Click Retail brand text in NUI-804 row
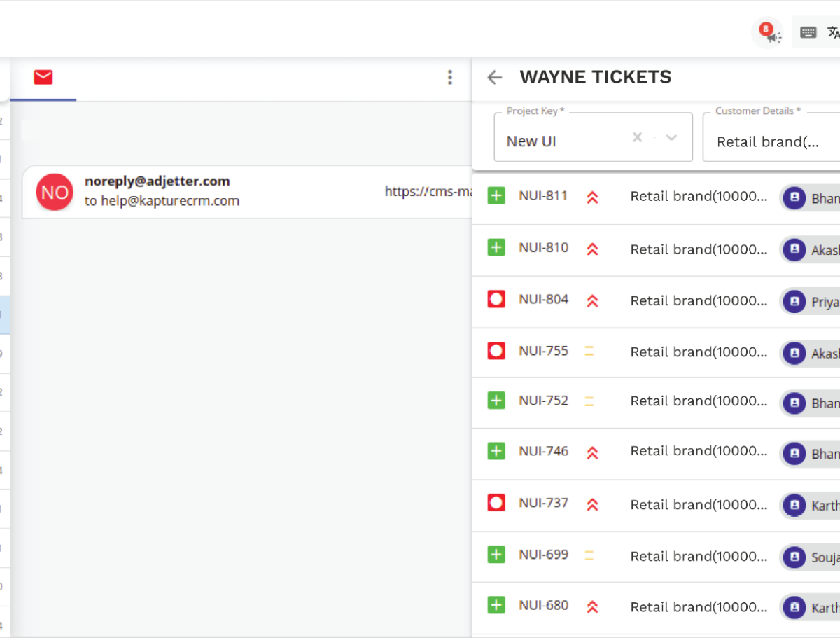 699,300
